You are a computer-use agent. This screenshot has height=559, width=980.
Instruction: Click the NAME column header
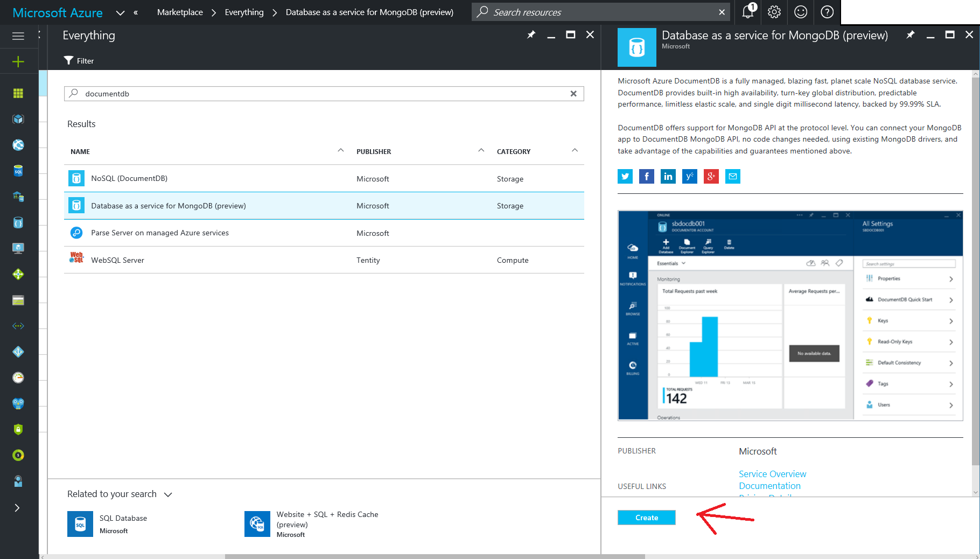pos(80,151)
